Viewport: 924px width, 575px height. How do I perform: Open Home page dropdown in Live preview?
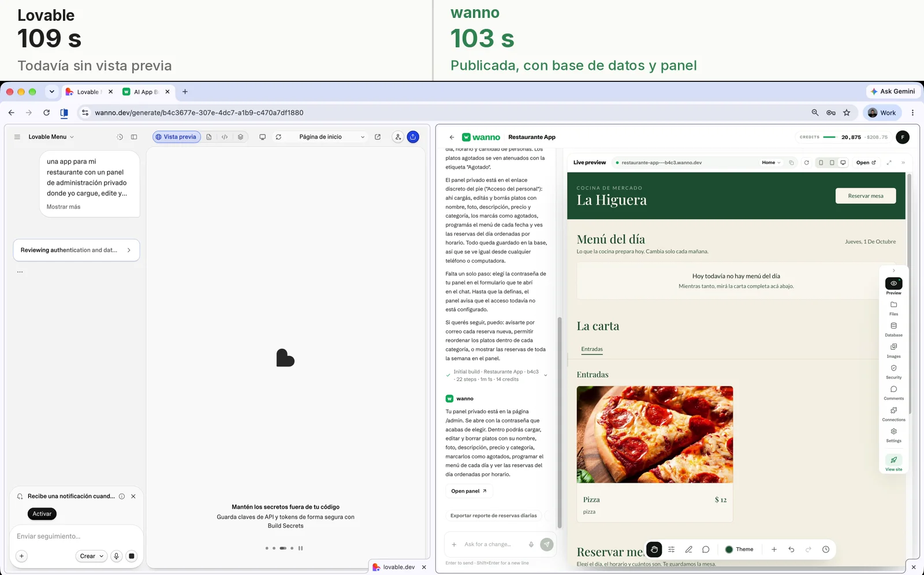pyautogui.click(x=771, y=163)
